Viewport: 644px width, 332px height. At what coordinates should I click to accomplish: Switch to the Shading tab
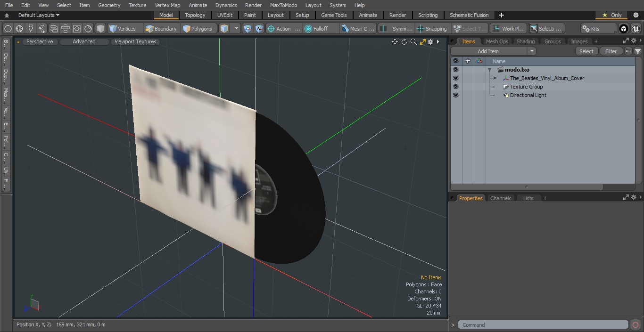pyautogui.click(x=526, y=41)
